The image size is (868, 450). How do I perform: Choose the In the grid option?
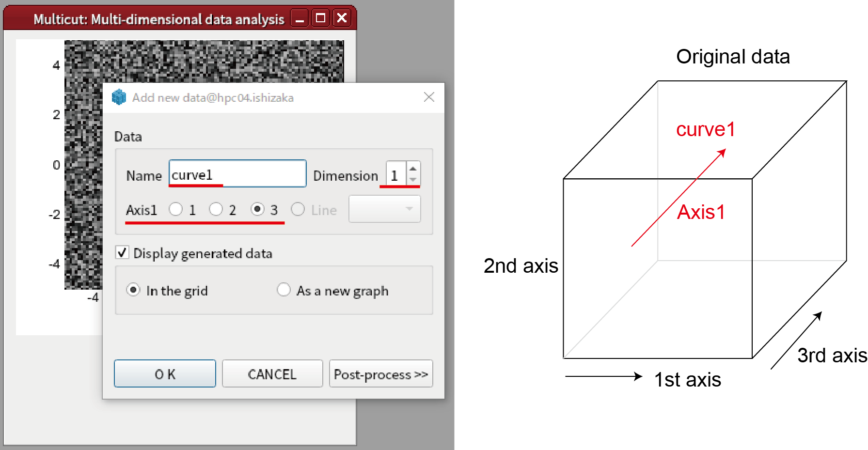coord(133,290)
